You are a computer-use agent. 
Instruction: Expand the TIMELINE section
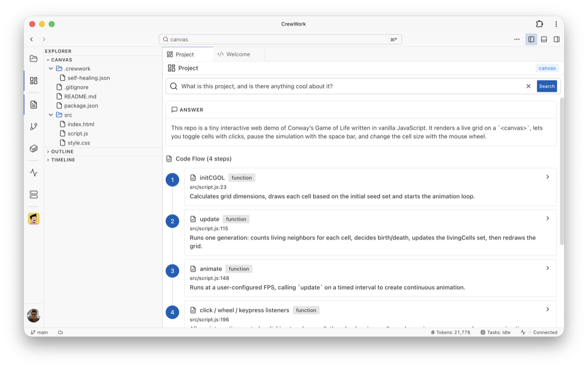[x=48, y=160]
